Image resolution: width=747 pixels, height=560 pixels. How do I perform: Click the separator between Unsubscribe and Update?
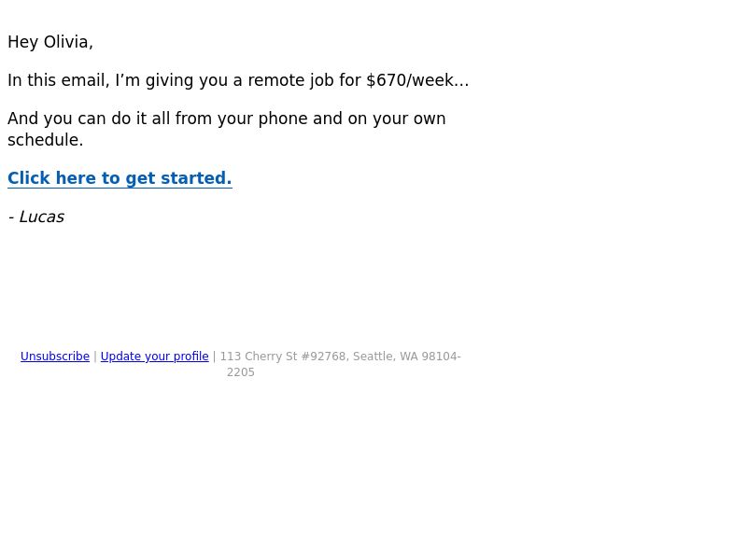95,357
